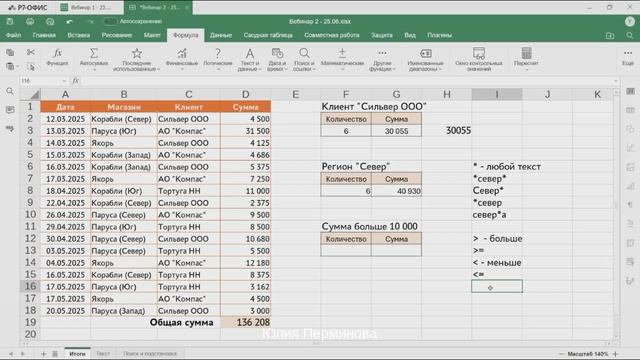Viewport: 640px width, 360px height.
Task: Select the cell with total 136 208
Action: pyautogui.click(x=246, y=322)
